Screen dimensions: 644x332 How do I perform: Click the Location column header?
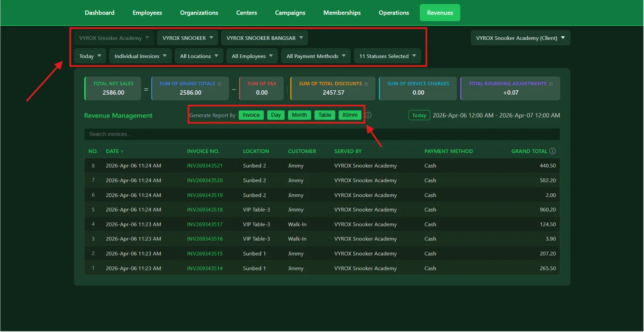click(x=256, y=151)
